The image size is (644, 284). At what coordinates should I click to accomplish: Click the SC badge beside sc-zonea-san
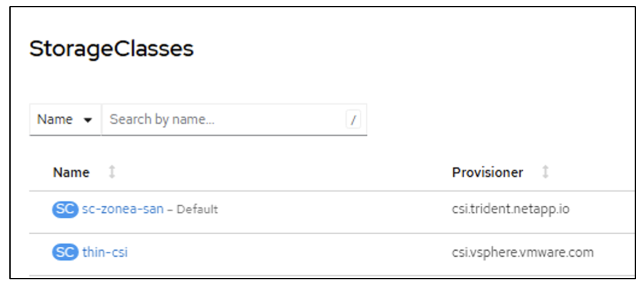coord(65,209)
